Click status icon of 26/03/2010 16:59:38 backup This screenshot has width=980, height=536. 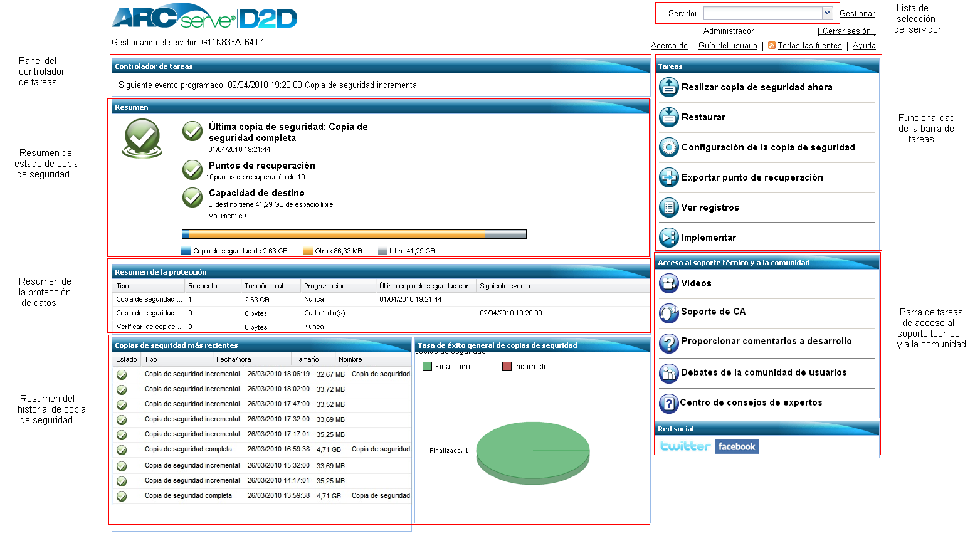click(x=122, y=450)
